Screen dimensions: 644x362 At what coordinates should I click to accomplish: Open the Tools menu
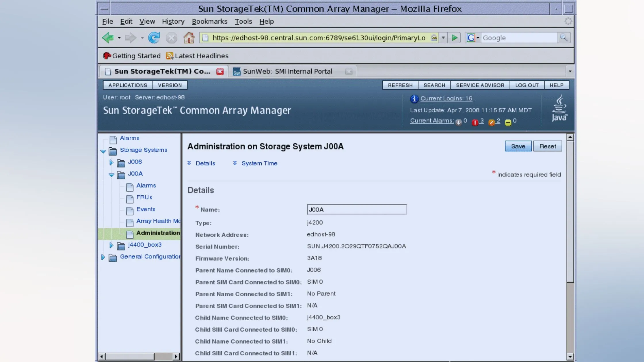243,22
